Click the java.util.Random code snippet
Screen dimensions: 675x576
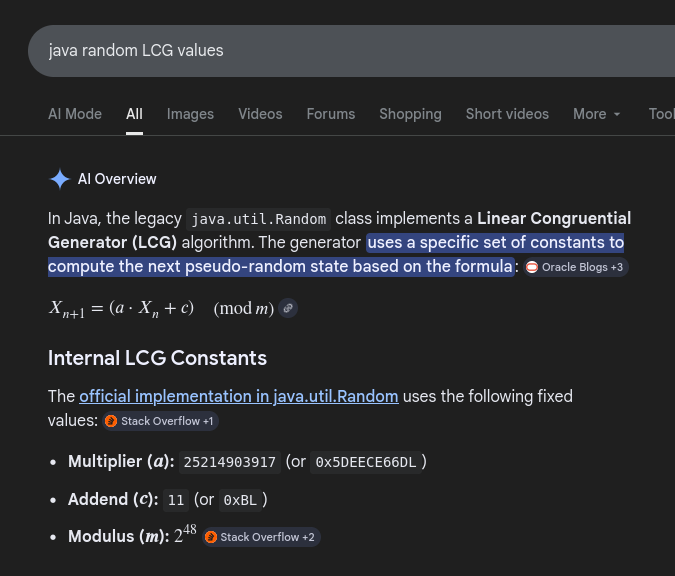pos(259,219)
